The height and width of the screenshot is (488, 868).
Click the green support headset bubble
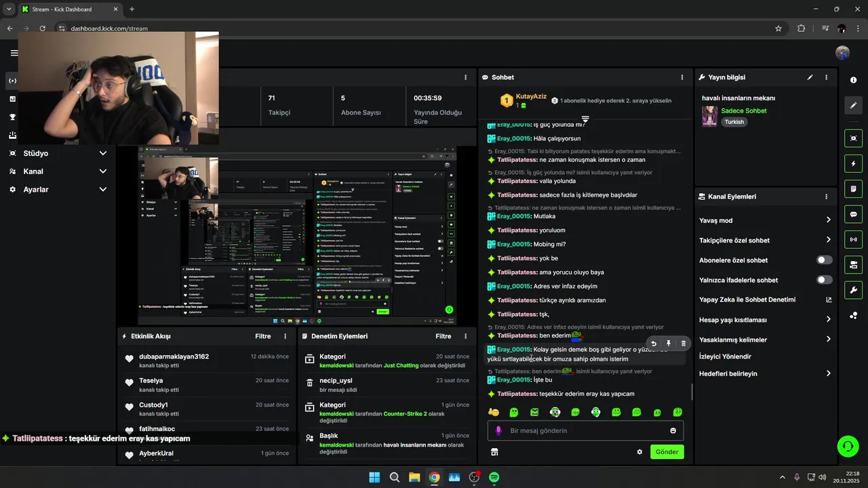tap(848, 446)
